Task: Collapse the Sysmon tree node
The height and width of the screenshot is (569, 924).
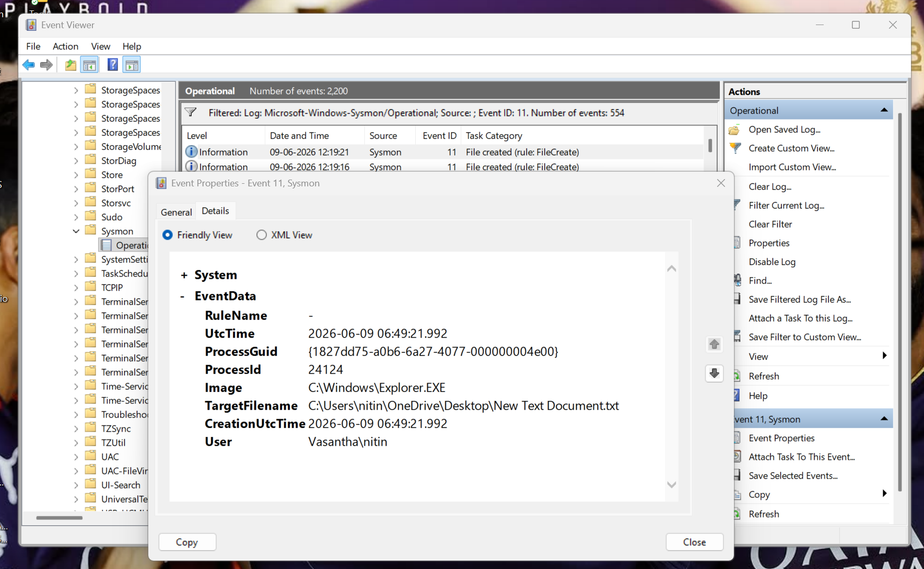Action: [76, 231]
